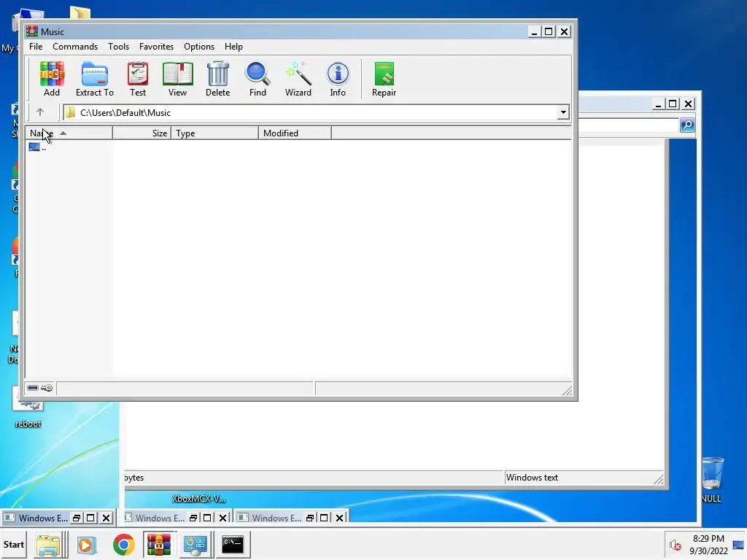Image resolution: width=747 pixels, height=560 pixels.
Task: Open Windows Media Player from taskbar
Action: click(87, 545)
